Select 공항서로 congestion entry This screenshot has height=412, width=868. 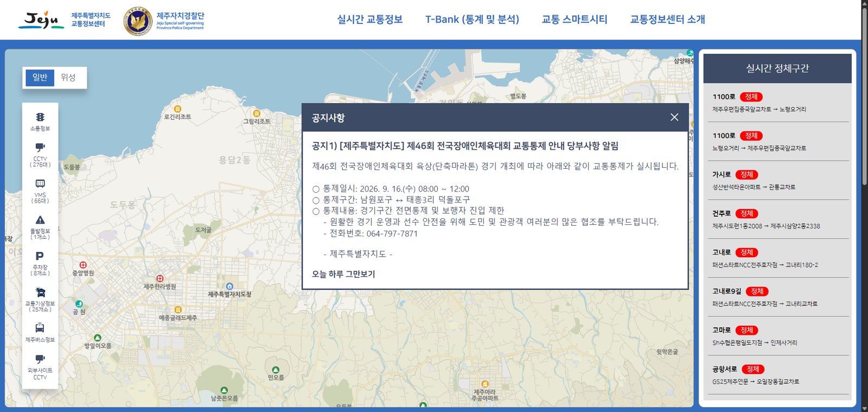[777, 375]
